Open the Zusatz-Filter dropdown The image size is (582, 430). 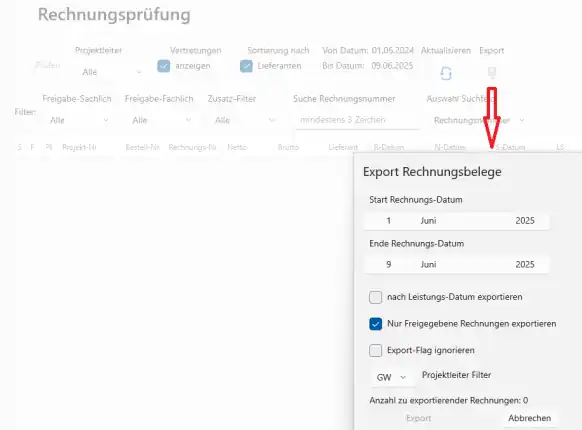244,120
